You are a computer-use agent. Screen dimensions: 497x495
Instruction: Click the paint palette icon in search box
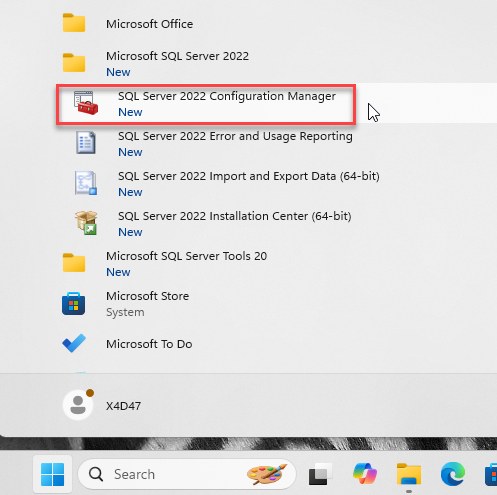[x=267, y=474]
